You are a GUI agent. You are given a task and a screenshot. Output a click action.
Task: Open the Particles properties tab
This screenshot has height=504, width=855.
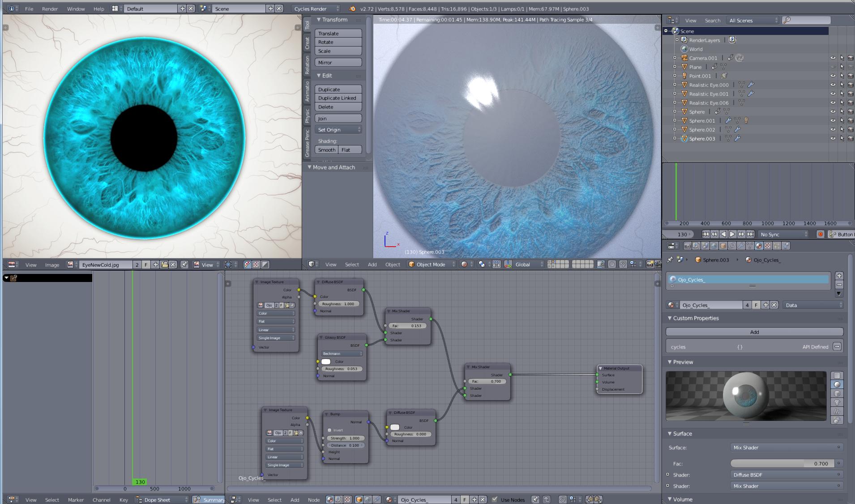[777, 246]
